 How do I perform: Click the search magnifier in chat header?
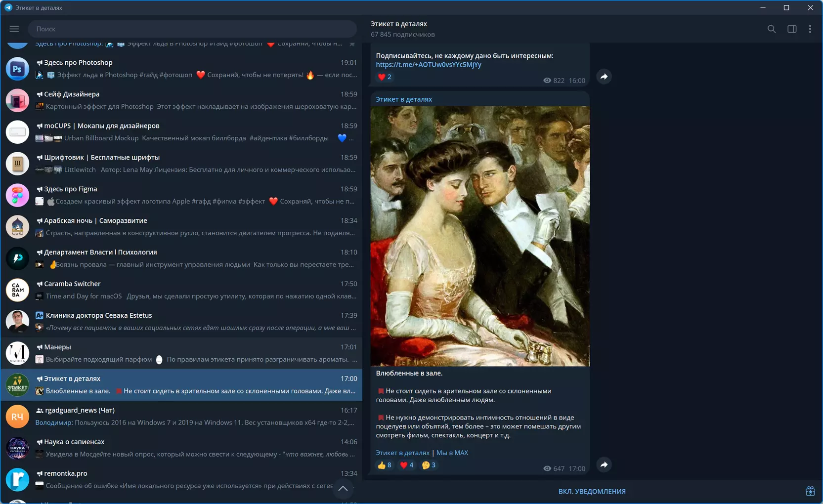772,29
